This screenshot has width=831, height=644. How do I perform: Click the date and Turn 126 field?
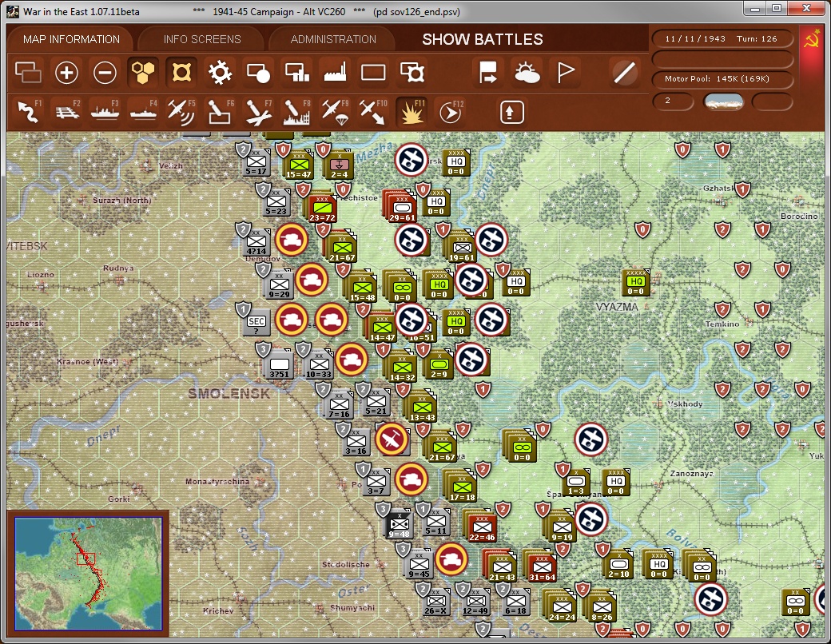coord(722,38)
